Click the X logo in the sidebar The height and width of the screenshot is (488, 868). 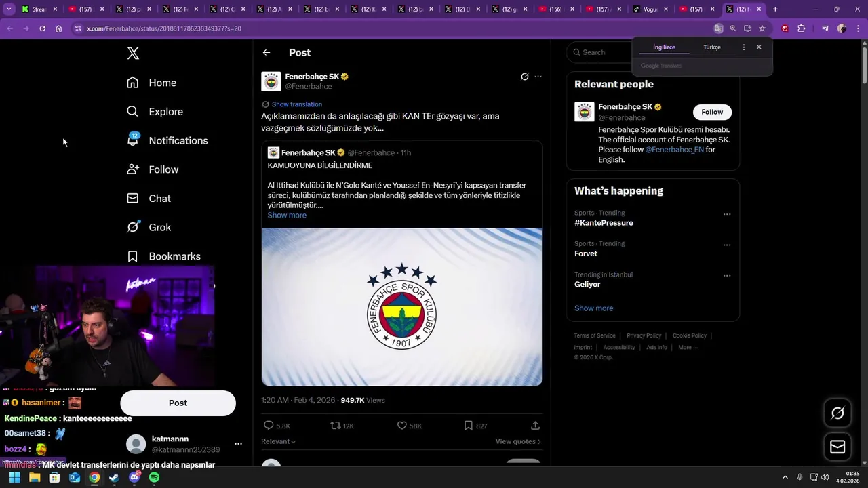click(x=133, y=54)
